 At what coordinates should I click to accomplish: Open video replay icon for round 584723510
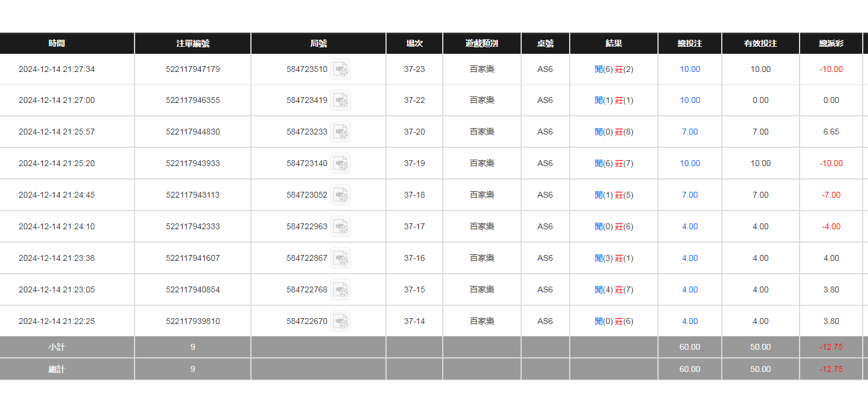340,70
